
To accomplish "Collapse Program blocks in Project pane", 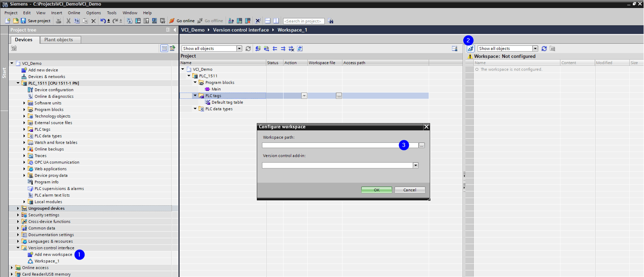I will point(195,83).
